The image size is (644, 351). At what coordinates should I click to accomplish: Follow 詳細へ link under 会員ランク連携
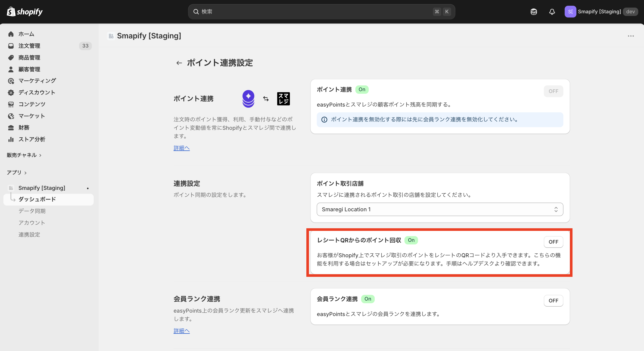(182, 331)
